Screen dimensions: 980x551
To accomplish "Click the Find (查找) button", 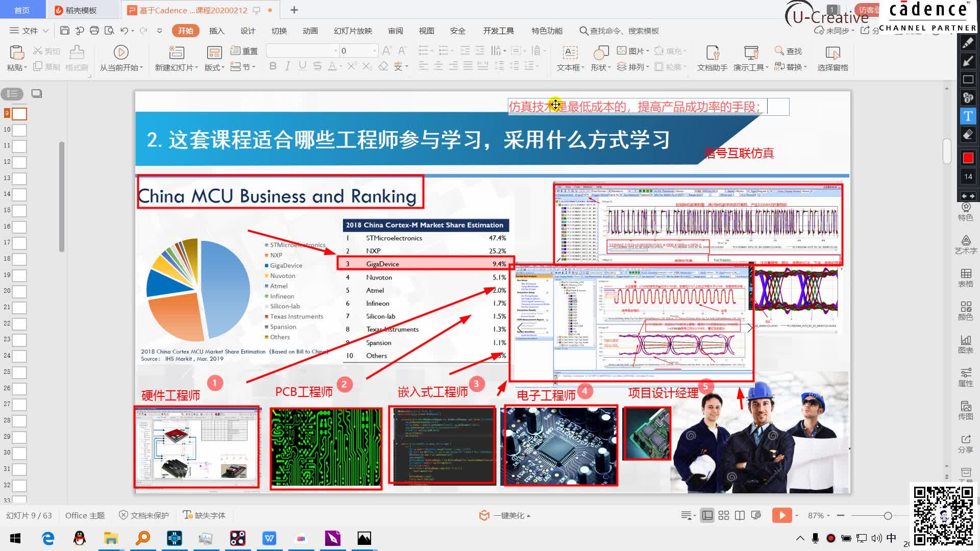I will point(789,51).
